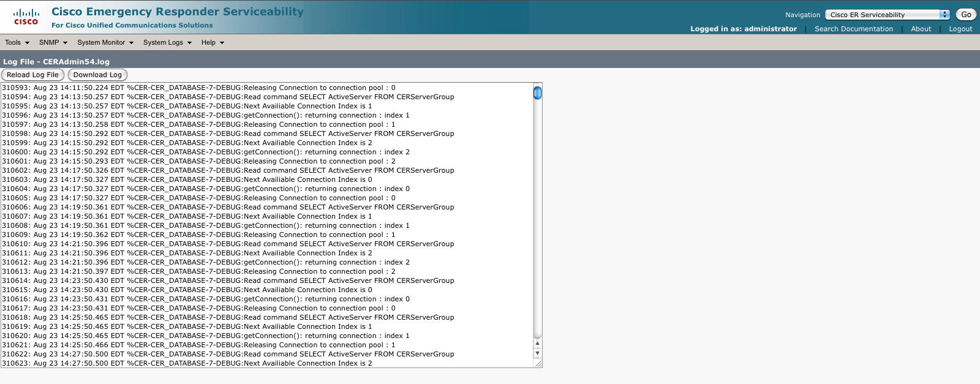Image resolution: width=980 pixels, height=384 pixels.
Task: Select log line 310617
Action: 198,308
